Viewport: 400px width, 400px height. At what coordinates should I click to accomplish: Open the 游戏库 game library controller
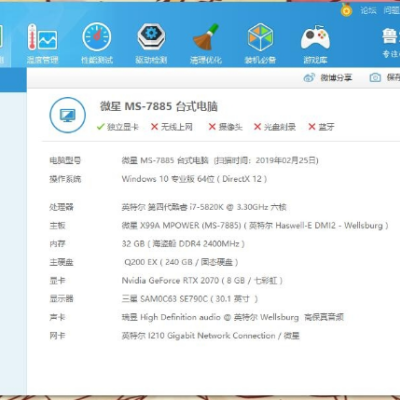[x=315, y=43]
